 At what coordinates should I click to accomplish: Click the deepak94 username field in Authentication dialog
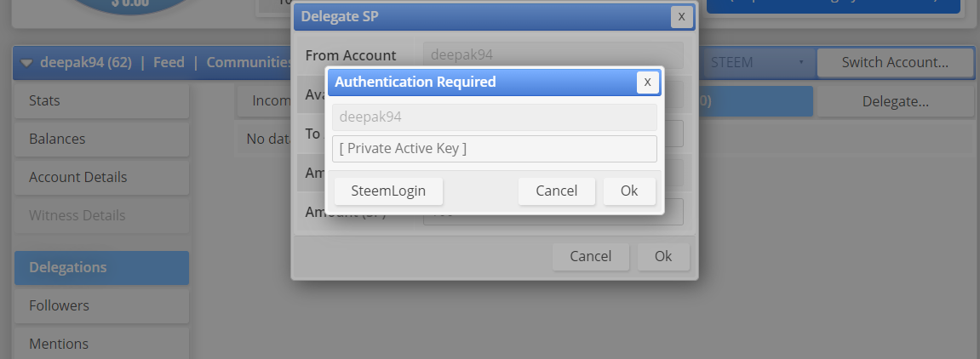click(x=494, y=117)
